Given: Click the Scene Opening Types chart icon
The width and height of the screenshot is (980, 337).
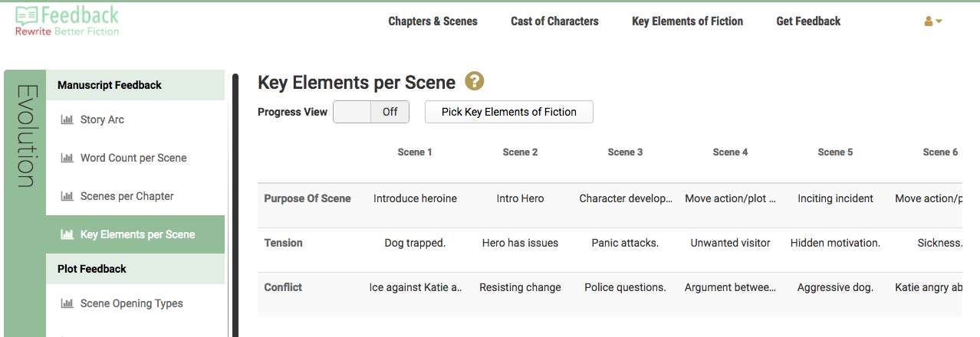Looking at the screenshot, I should (67, 303).
